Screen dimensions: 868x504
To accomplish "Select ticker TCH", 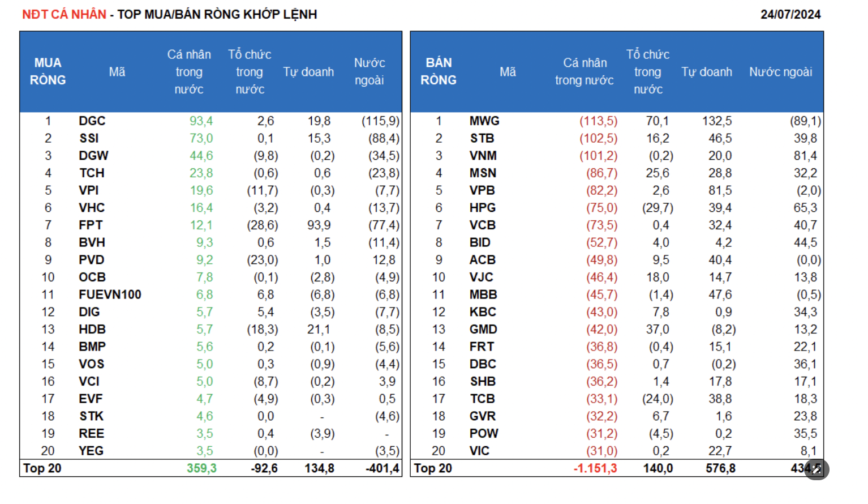I will (92, 173).
